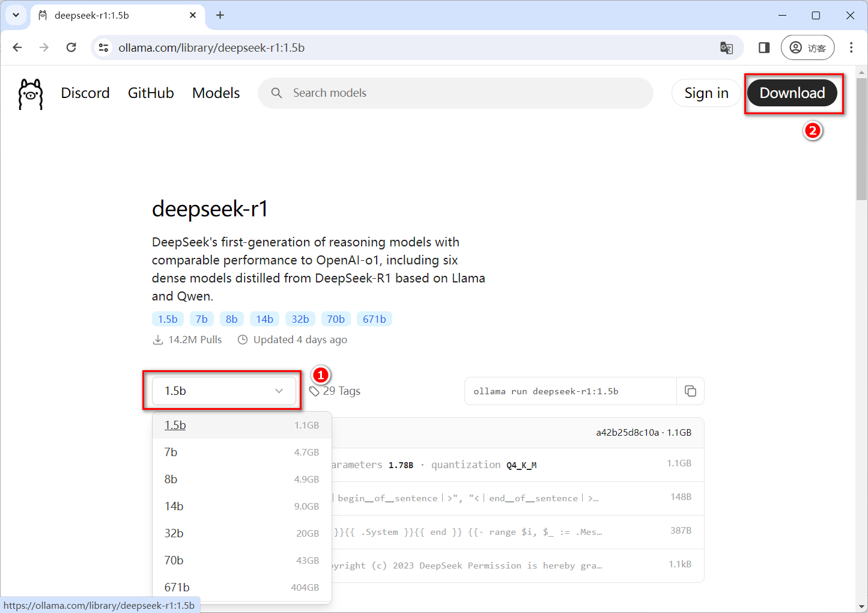Reload the page with refresh icon
Screen dimensions: 868x613
[71, 47]
